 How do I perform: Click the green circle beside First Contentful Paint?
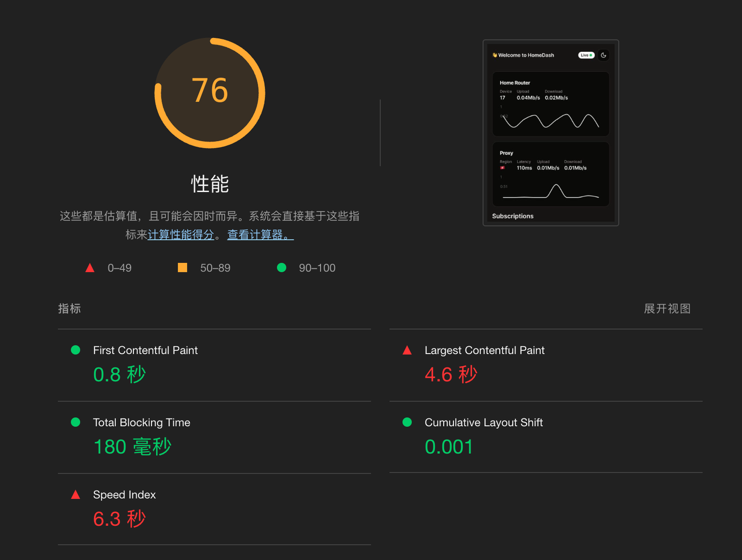point(76,350)
